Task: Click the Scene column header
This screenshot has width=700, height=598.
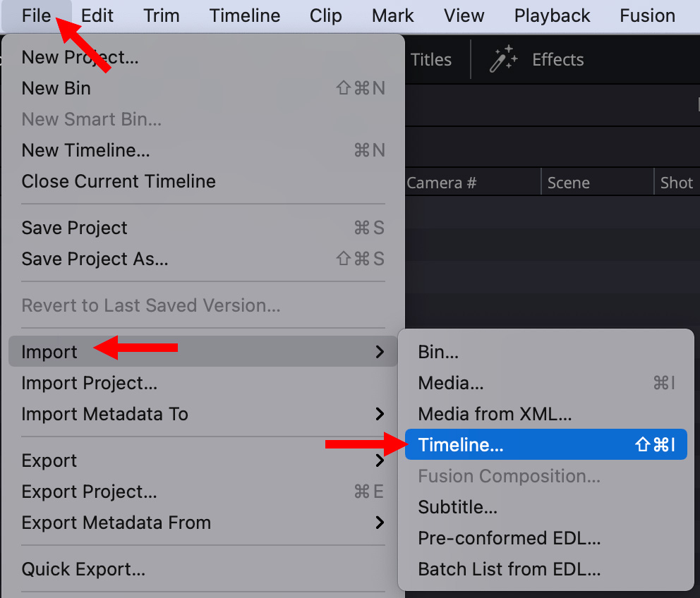Action: click(568, 183)
